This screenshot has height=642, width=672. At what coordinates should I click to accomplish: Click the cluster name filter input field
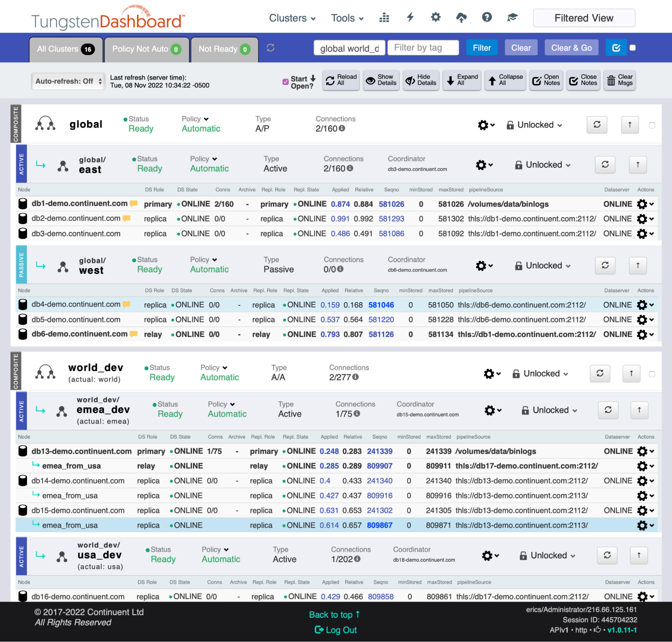point(349,48)
